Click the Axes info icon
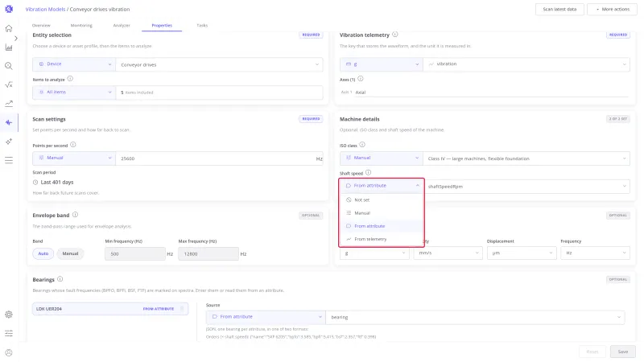The height and width of the screenshot is (362, 644). (360, 79)
